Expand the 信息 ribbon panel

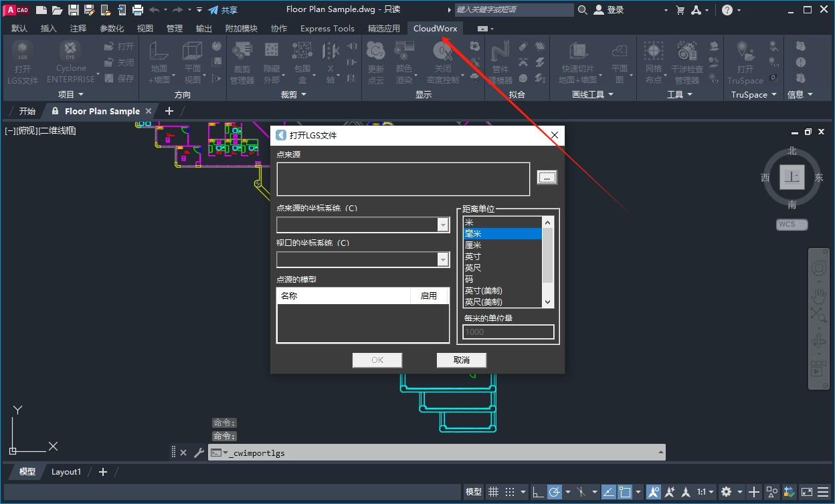[800, 94]
